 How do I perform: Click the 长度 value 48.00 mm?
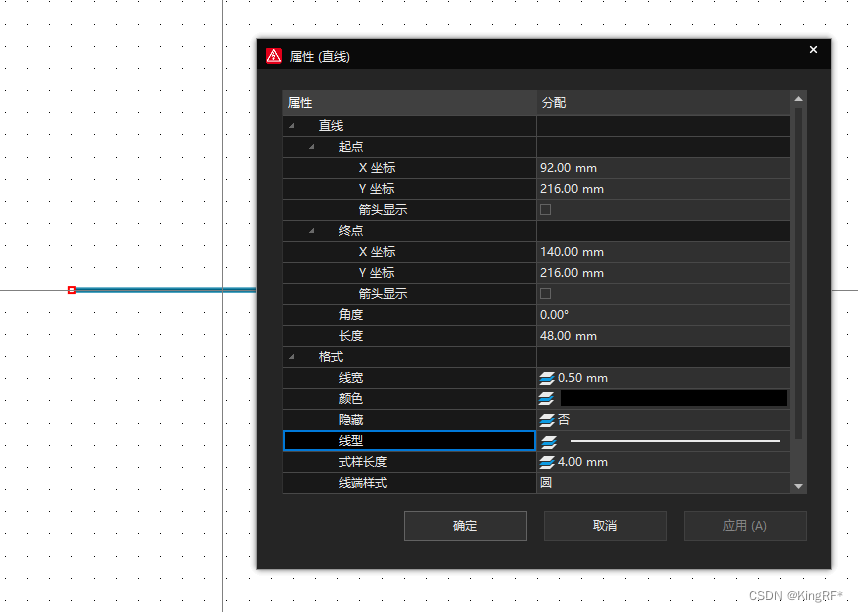[x=663, y=336]
